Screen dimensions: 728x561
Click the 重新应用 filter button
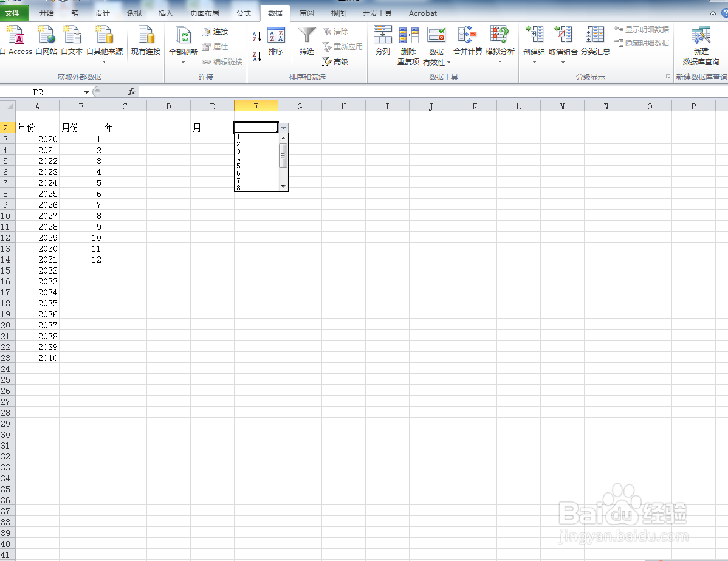click(342, 46)
